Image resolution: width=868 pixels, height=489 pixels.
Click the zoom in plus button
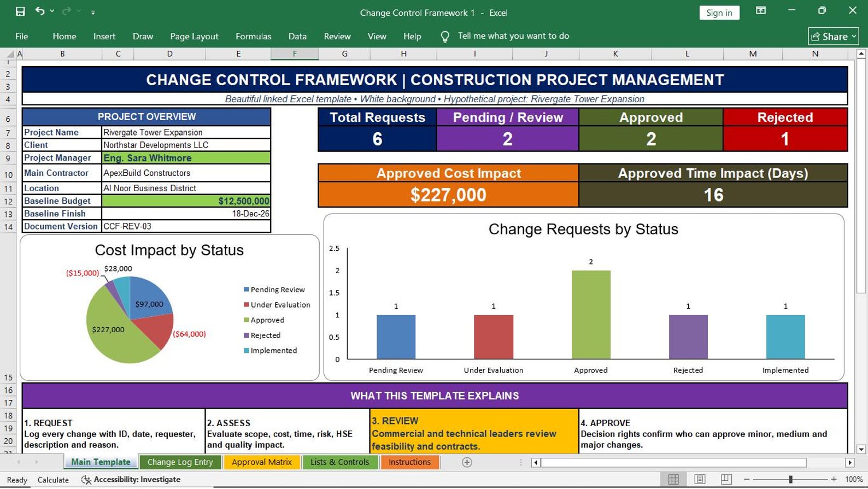pyautogui.click(x=834, y=479)
